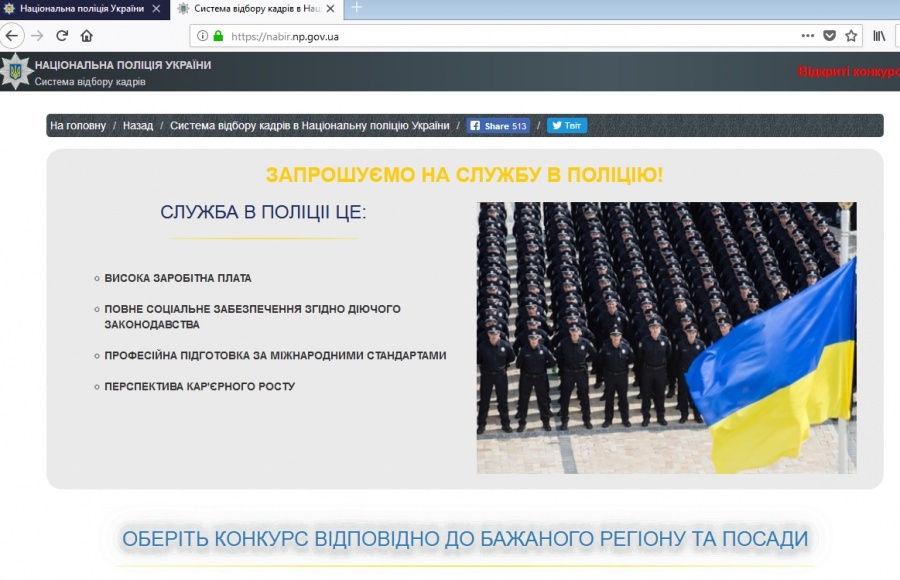
Task: Go to the browser Home page
Action: (x=87, y=35)
